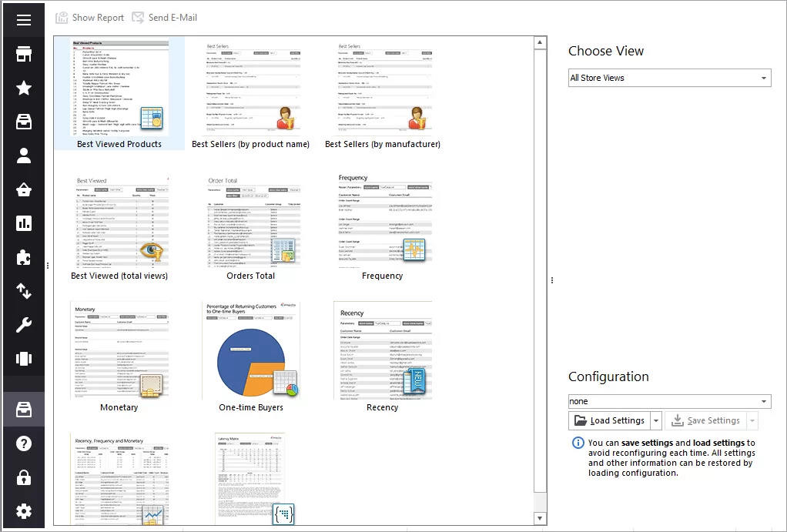Select Best Sellers (by product name) report
Viewport: 787px width, 532px height.
point(250,94)
